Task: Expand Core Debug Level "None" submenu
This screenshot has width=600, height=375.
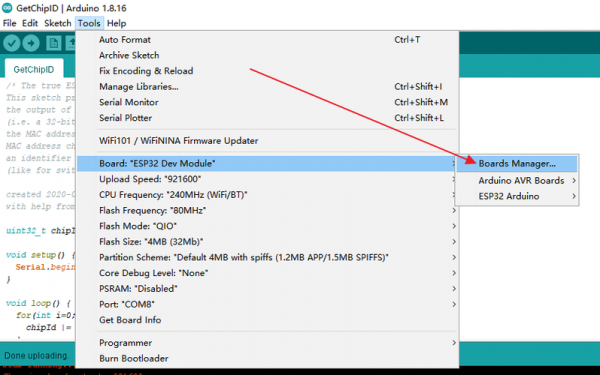Action: (x=267, y=273)
